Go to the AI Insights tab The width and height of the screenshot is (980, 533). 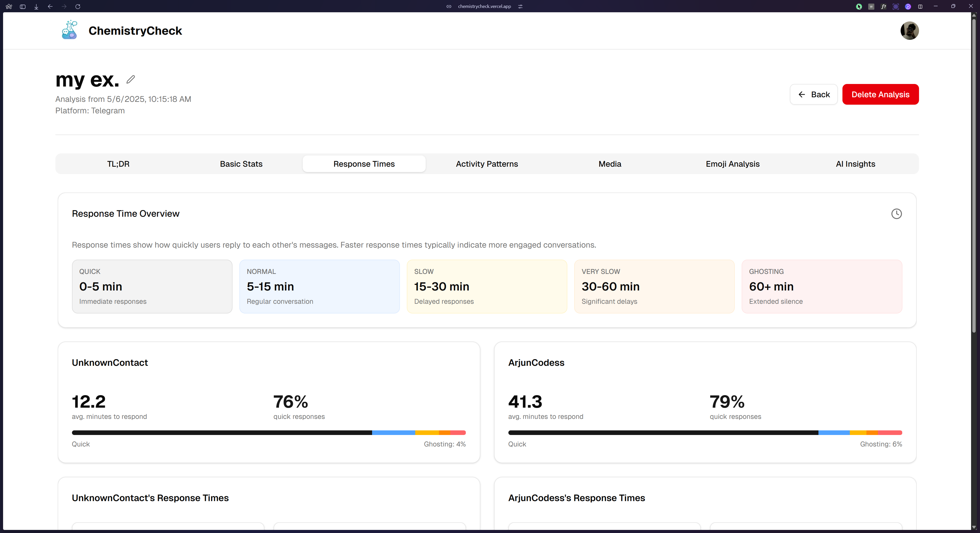click(x=855, y=164)
